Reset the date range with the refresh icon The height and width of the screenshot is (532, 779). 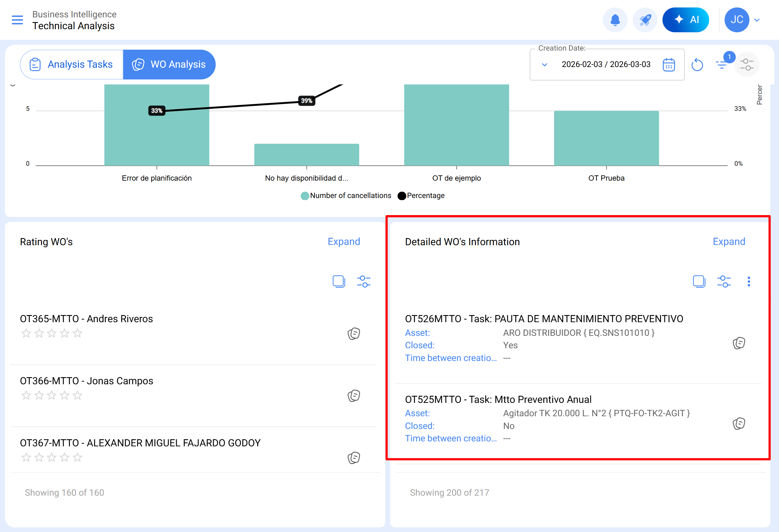pos(697,65)
